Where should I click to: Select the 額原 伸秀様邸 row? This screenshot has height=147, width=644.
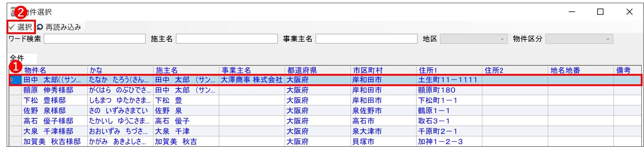[x=48, y=90]
